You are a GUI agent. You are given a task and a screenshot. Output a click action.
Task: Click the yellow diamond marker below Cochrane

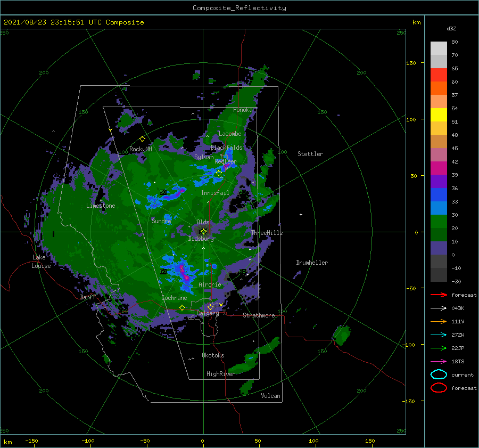point(182,308)
